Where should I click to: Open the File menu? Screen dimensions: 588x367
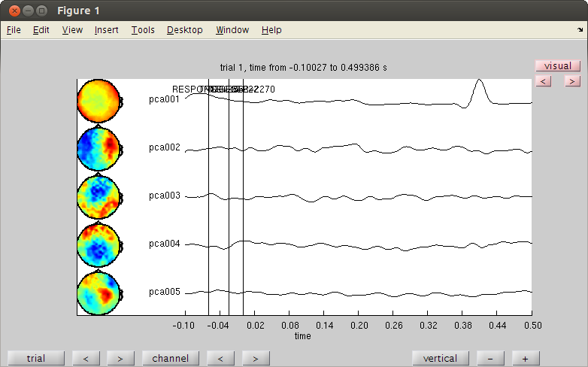(x=14, y=30)
